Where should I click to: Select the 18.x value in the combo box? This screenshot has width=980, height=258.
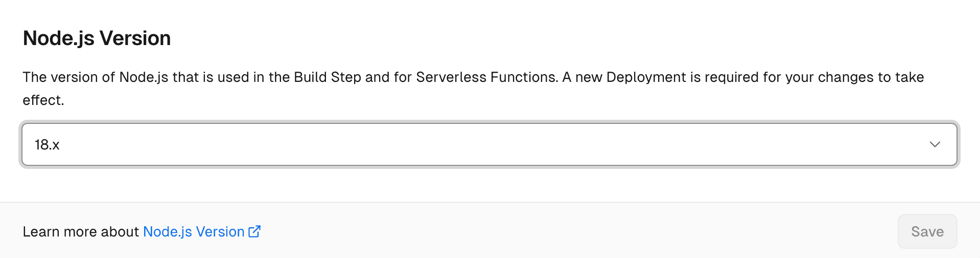point(47,145)
